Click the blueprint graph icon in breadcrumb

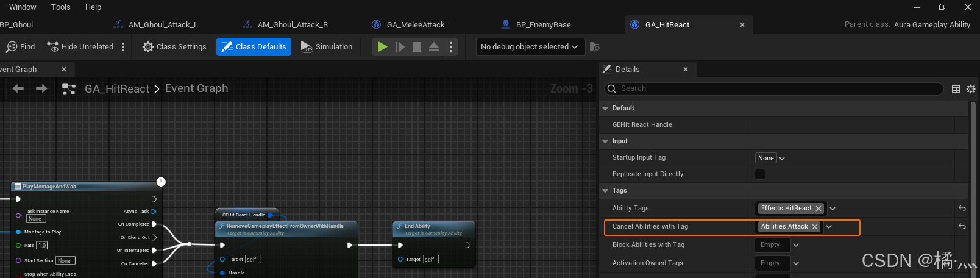(x=69, y=89)
